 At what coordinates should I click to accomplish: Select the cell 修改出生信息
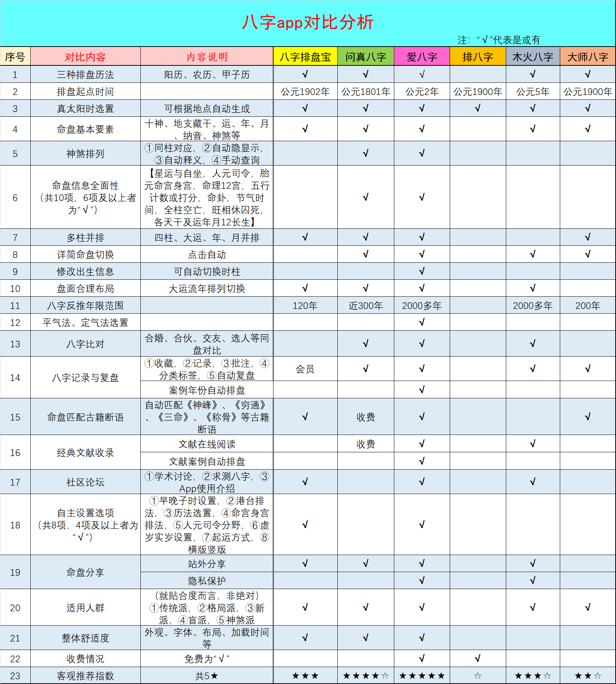tap(85, 271)
